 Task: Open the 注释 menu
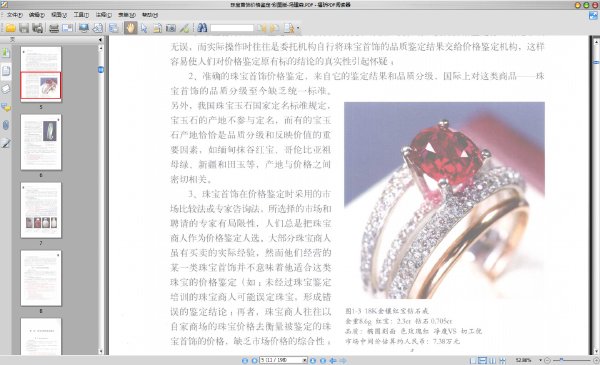[x=103, y=15]
